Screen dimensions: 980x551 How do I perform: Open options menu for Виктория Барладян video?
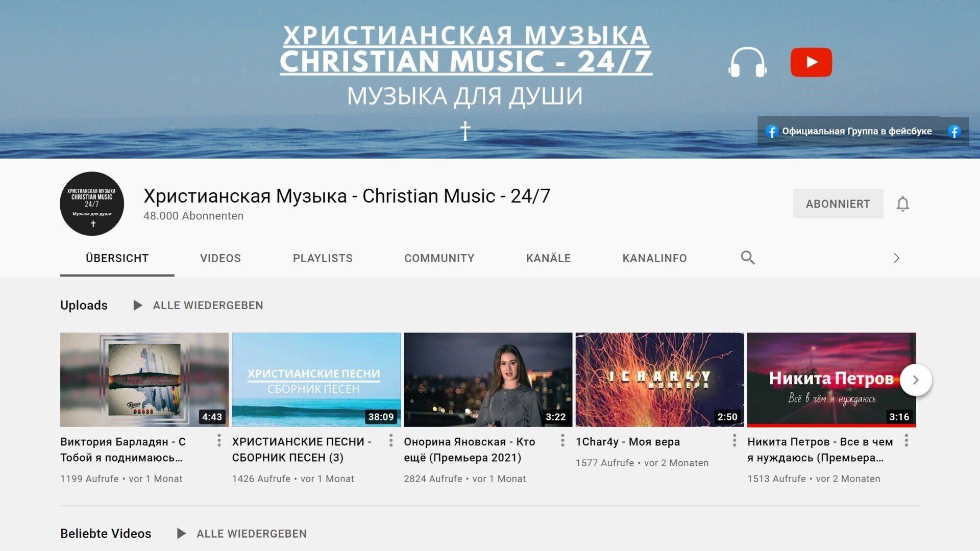point(219,440)
